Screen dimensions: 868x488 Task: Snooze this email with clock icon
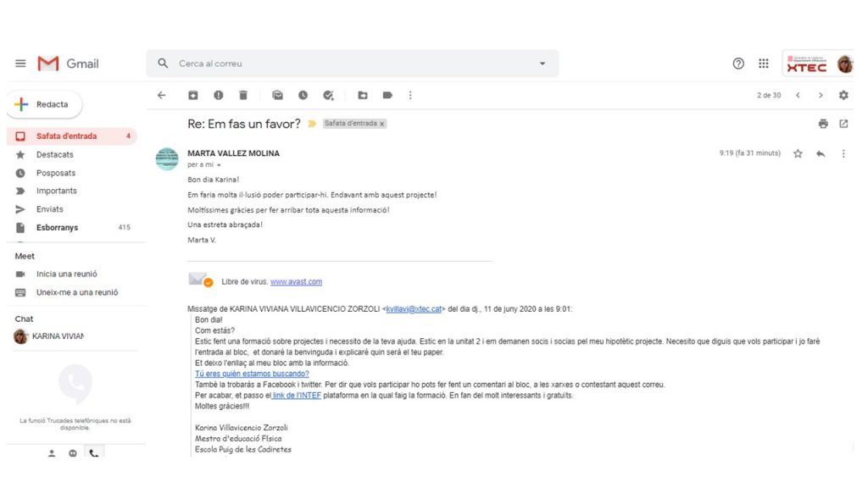pos(303,96)
